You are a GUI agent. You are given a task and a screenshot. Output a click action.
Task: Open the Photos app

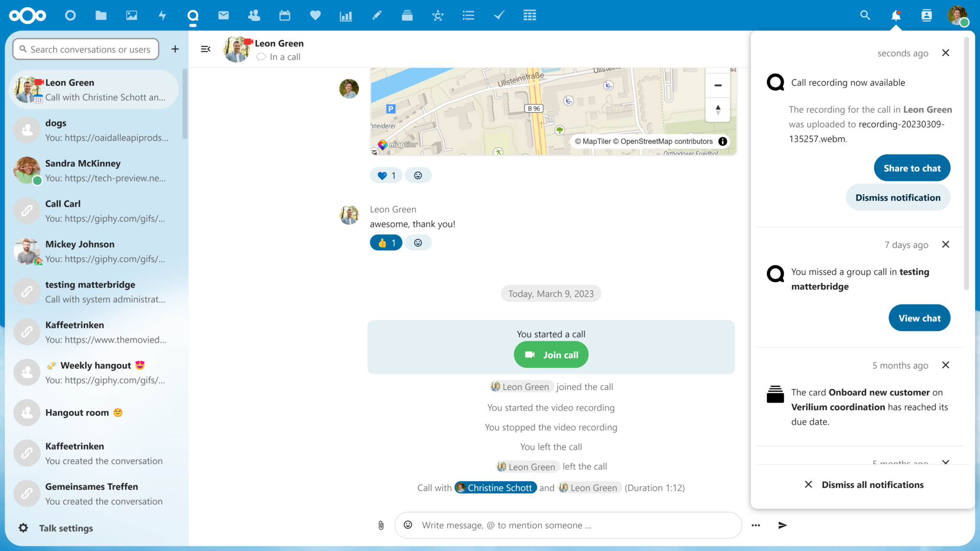point(132,15)
